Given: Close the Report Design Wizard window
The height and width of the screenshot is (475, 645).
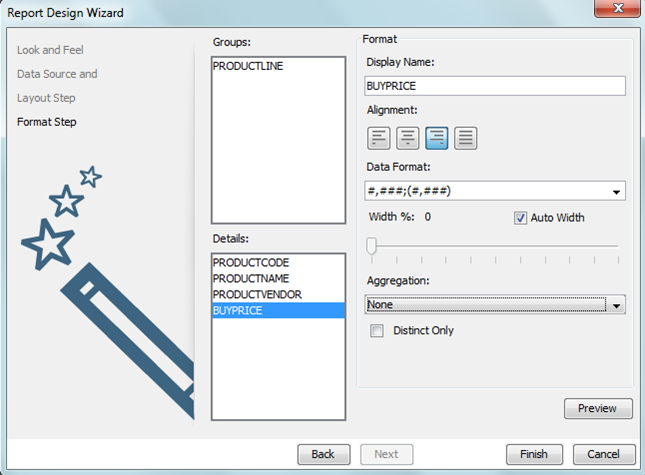Looking at the screenshot, I should click(619, 10).
